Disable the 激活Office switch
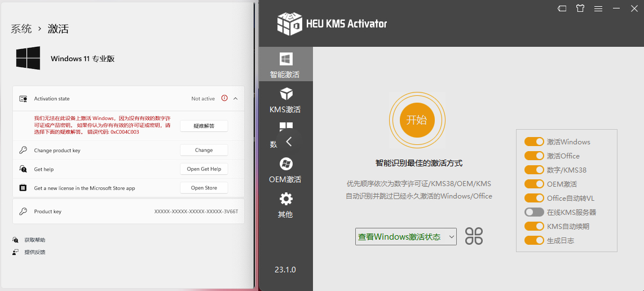The width and height of the screenshot is (644, 291). pyautogui.click(x=533, y=156)
